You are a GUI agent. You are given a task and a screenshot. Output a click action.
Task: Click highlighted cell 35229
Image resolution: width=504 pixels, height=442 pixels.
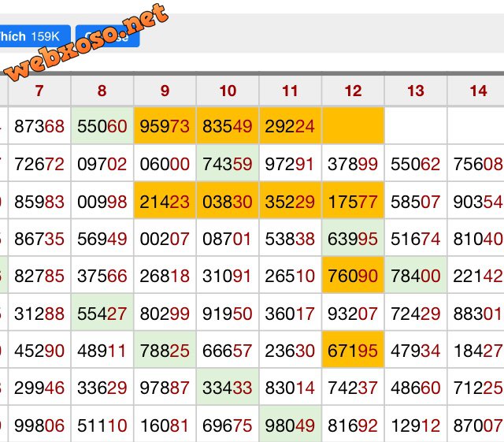[291, 201]
